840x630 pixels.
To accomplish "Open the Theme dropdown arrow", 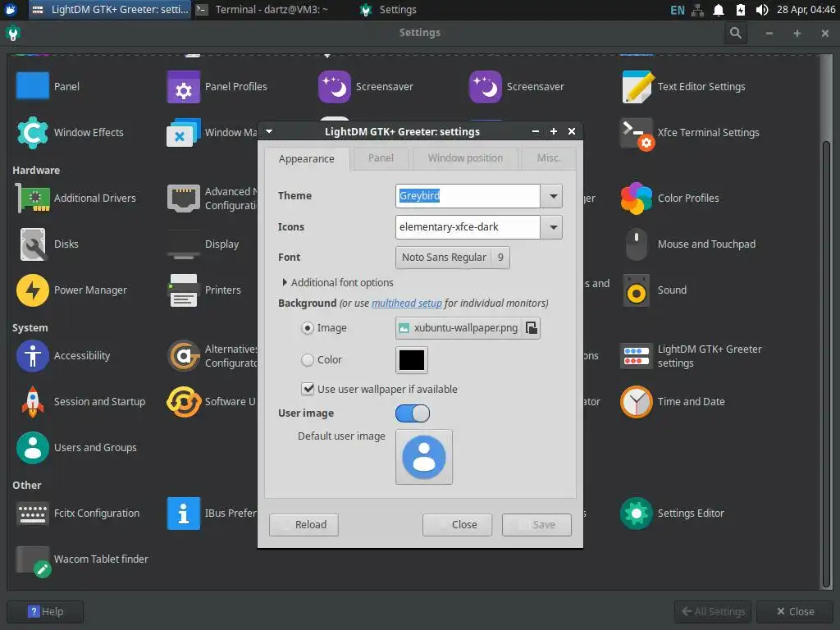I will (553, 196).
